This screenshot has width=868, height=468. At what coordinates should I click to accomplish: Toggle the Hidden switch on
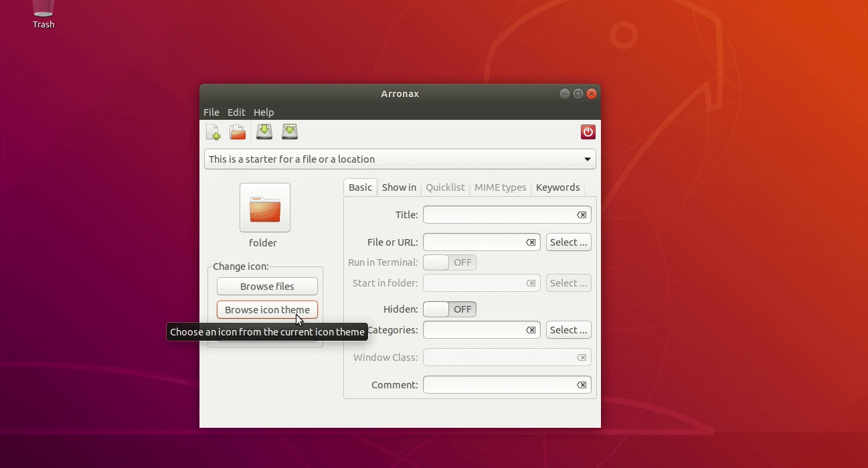point(449,309)
